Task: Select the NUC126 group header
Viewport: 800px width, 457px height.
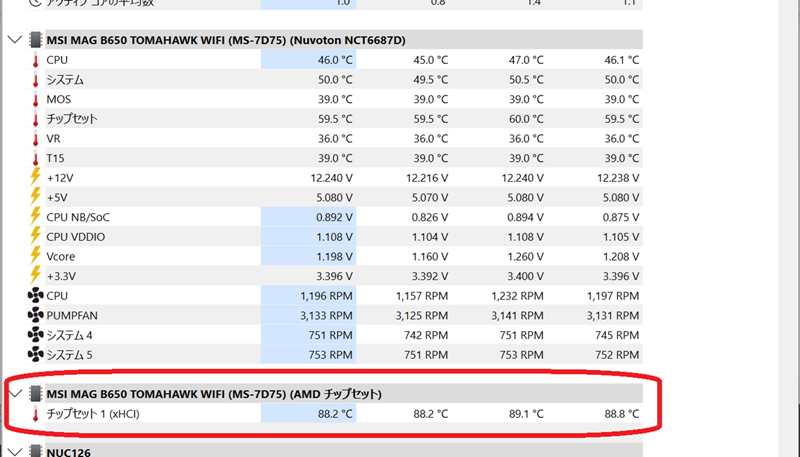Action: pyautogui.click(x=68, y=452)
